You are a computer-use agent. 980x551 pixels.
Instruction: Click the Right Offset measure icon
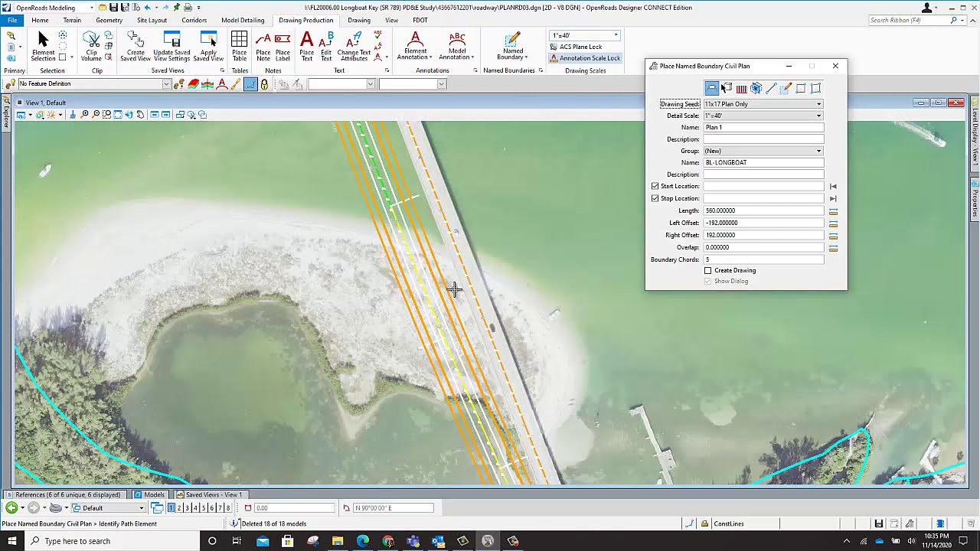833,236
